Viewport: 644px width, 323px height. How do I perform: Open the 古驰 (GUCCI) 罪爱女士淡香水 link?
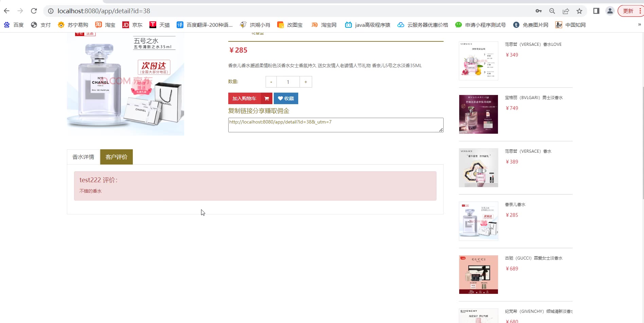(x=534, y=258)
